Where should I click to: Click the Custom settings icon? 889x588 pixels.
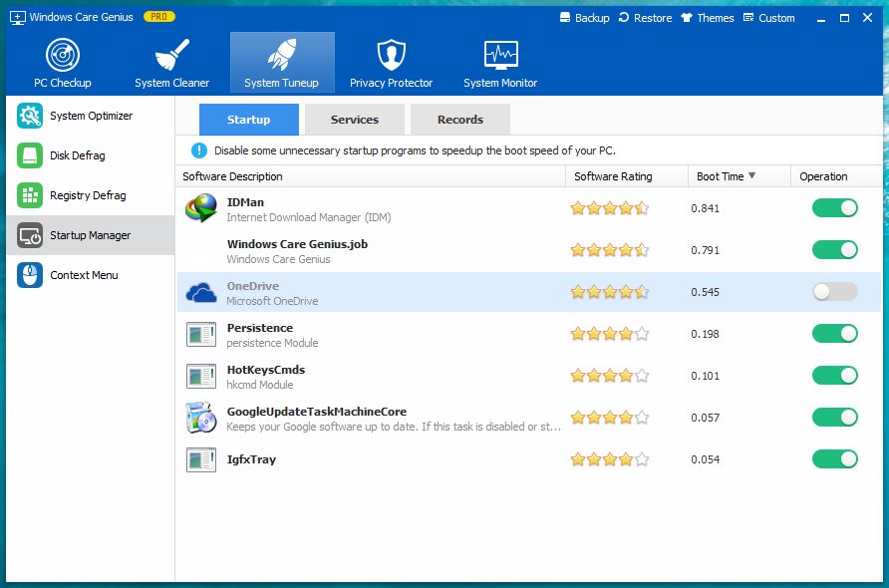pos(748,17)
